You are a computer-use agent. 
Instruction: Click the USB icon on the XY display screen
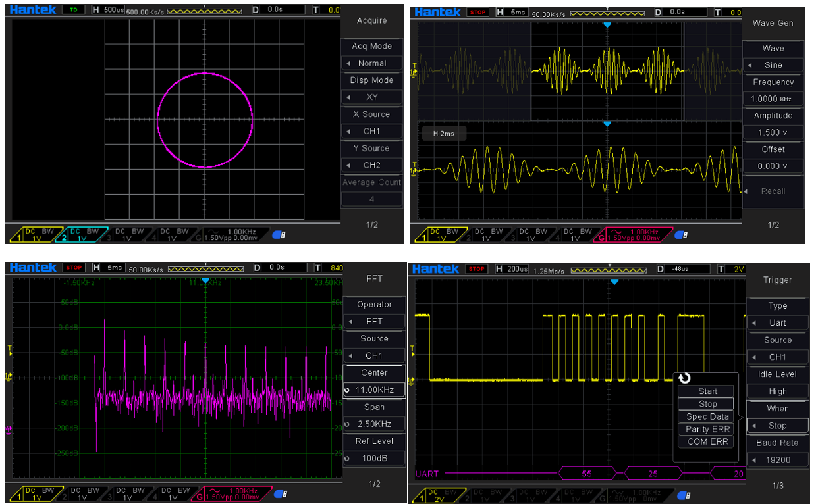click(279, 235)
